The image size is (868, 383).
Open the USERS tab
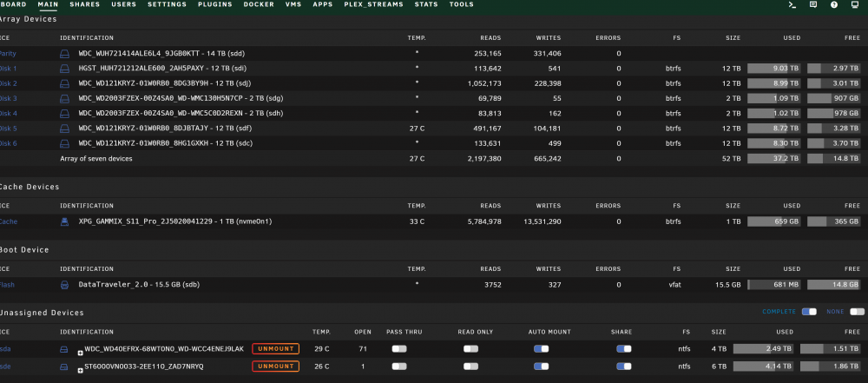(124, 4)
